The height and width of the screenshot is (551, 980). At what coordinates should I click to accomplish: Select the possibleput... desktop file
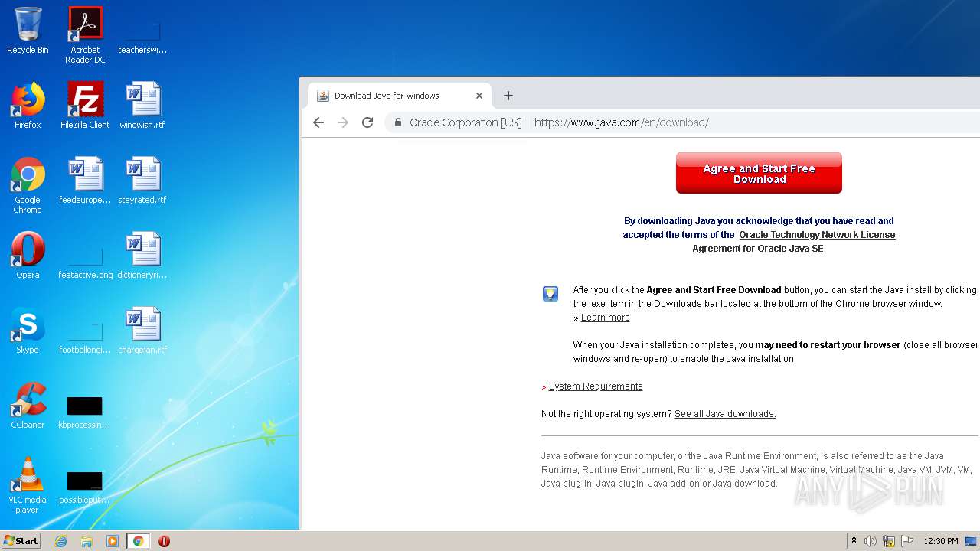click(85, 487)
